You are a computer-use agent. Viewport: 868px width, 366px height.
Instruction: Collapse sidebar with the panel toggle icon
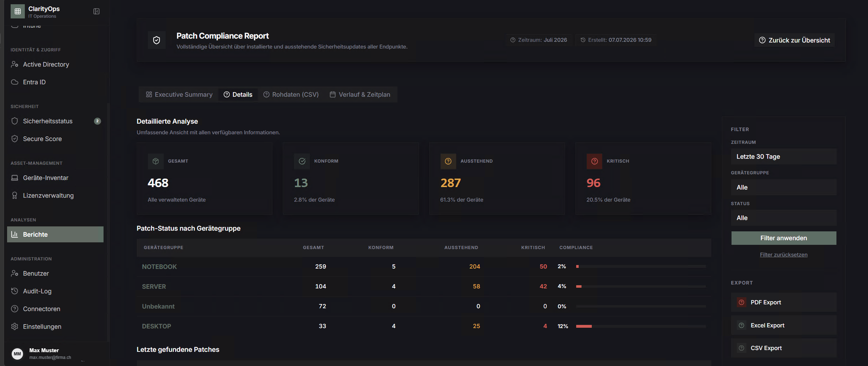[x=96, y=11]
